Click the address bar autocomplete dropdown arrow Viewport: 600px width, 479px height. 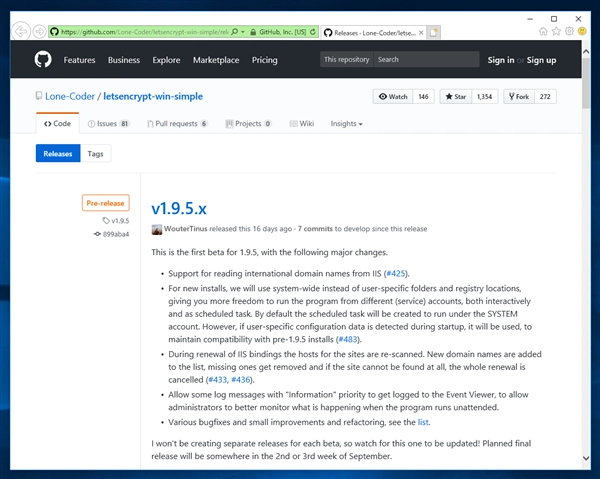pyautogui.click(x=243, y=32)
